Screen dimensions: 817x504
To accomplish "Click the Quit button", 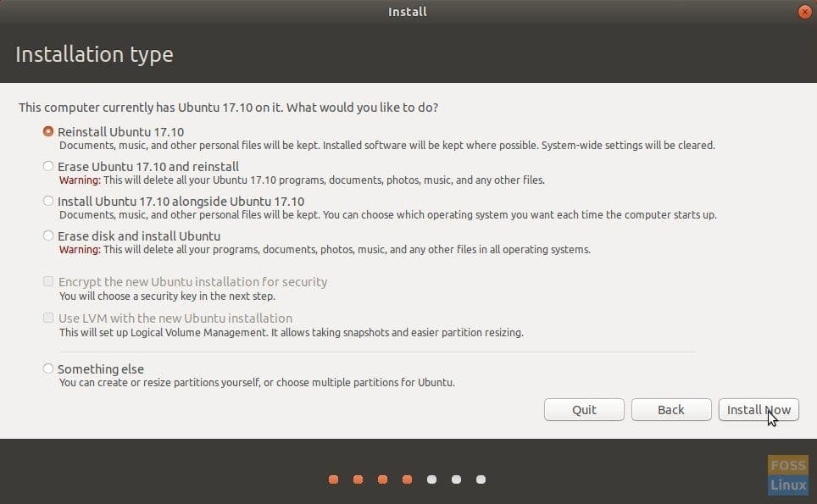I will tap(584, 410).
